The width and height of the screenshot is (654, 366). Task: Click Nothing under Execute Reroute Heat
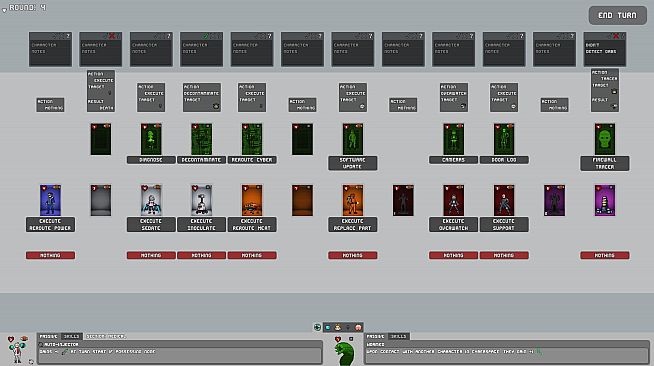tap(252, 255)
